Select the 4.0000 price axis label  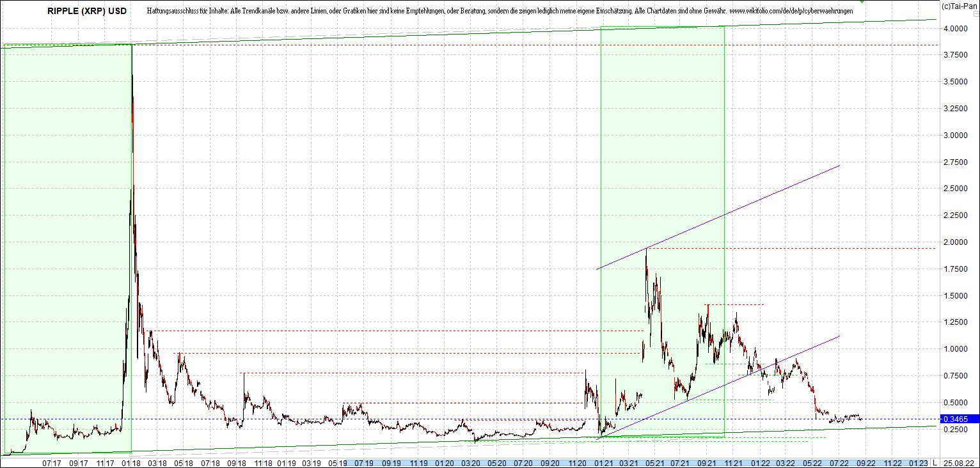coord(955,29)
